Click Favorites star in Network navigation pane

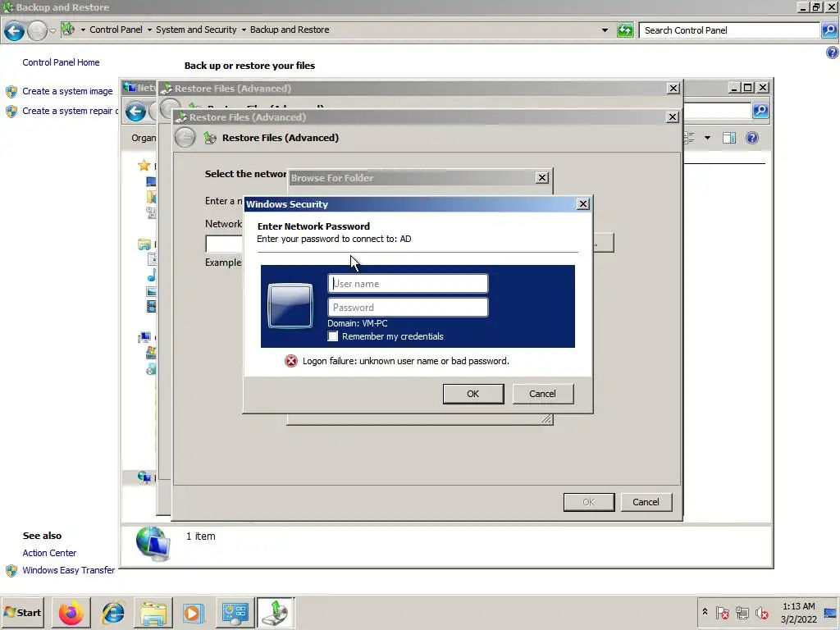tap(144, 166)
